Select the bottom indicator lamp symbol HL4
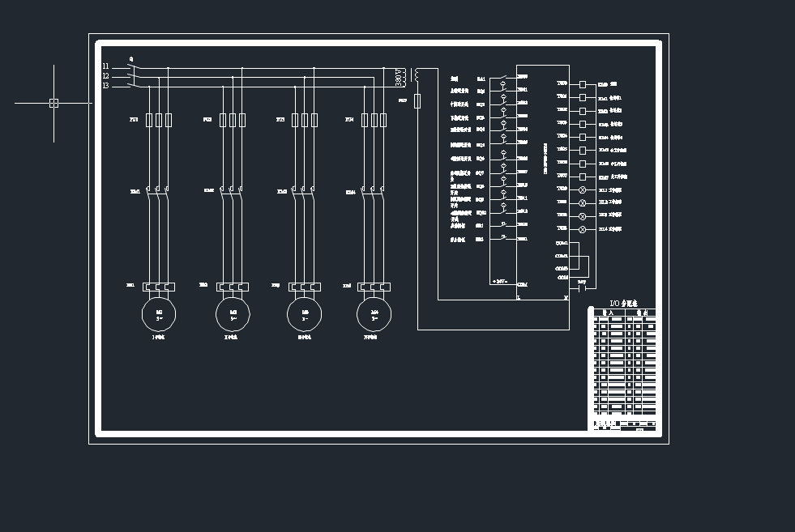 pyautogui.click(x=583, y=229)
